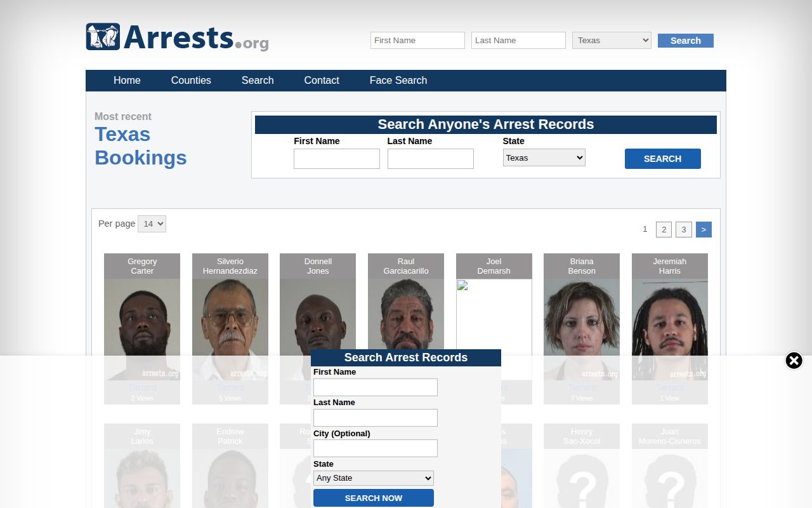Focus Last Name field in Search Anyone's Arrest Records
The width and height of the screenshot is (812, 508).
(x=431, y=159)
